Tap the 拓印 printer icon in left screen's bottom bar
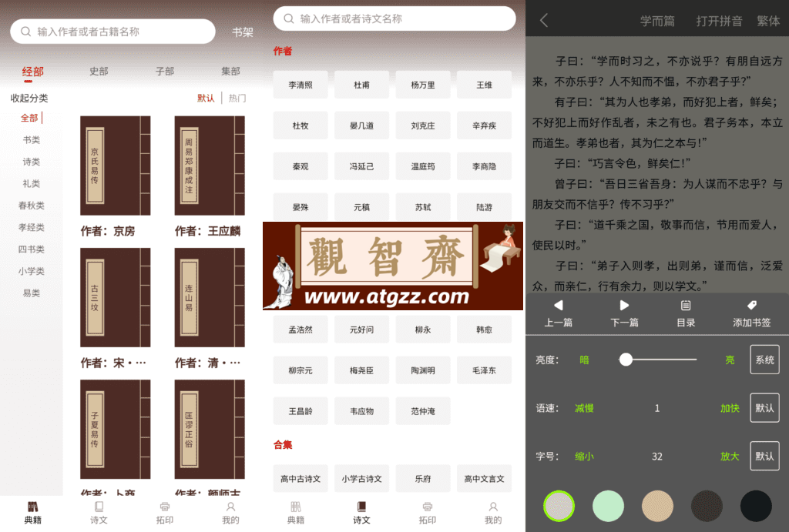Image resolution: width=789 pixels, height=532 pixels. click(165, 507)
